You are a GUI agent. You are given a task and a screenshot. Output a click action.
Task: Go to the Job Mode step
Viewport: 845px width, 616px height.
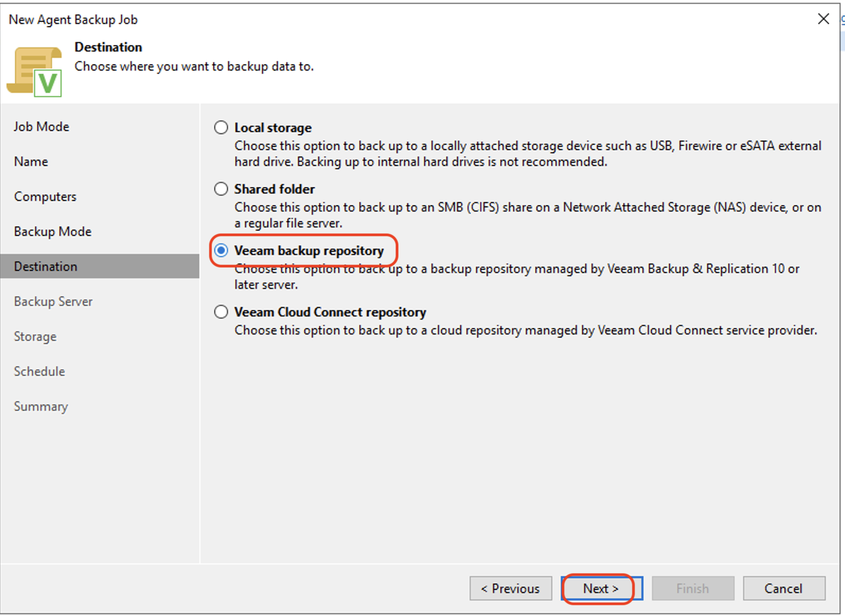pos(41,127)
